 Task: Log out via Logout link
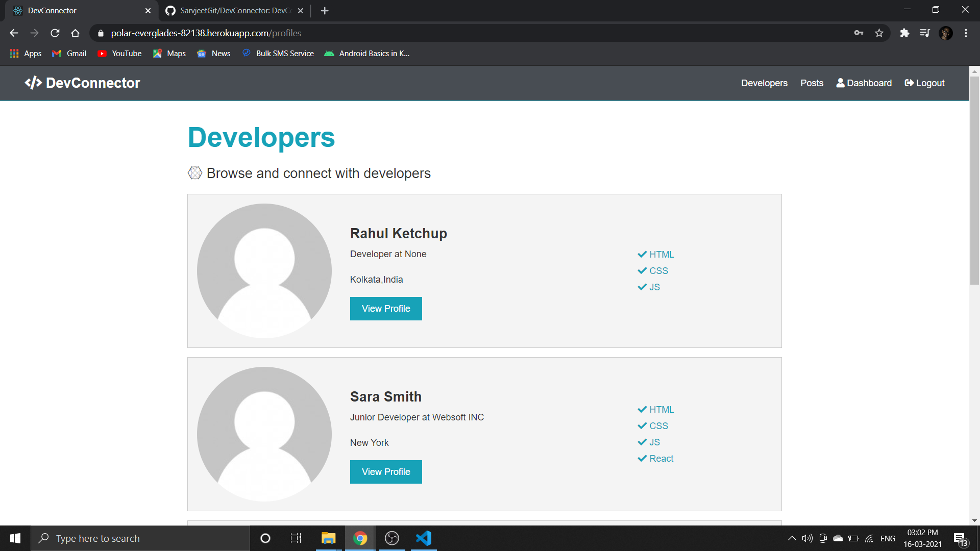click(x=924, y=83)
